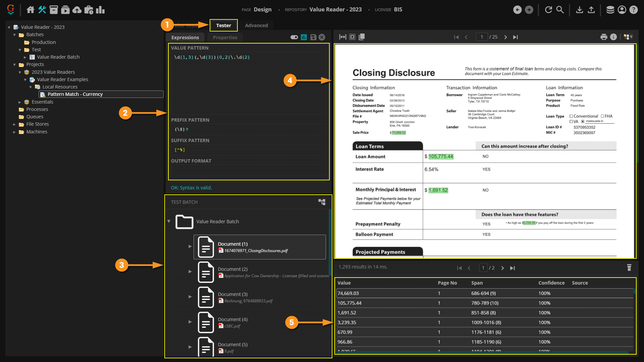Click the home icon in top toolbar
Image resolution: width=644 pixels, height=362 pixels.
[x=30, y=10]
